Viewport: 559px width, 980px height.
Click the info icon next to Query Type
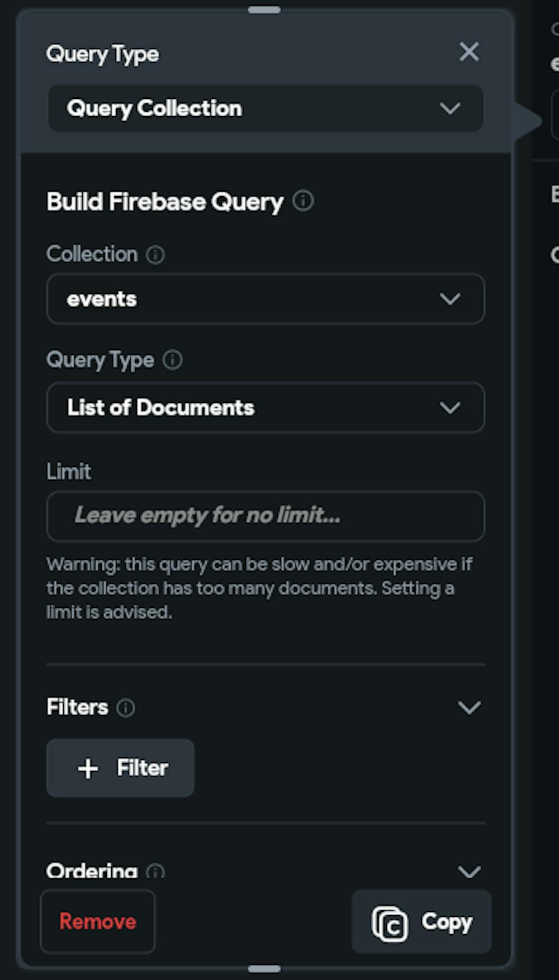coord(173,360)
